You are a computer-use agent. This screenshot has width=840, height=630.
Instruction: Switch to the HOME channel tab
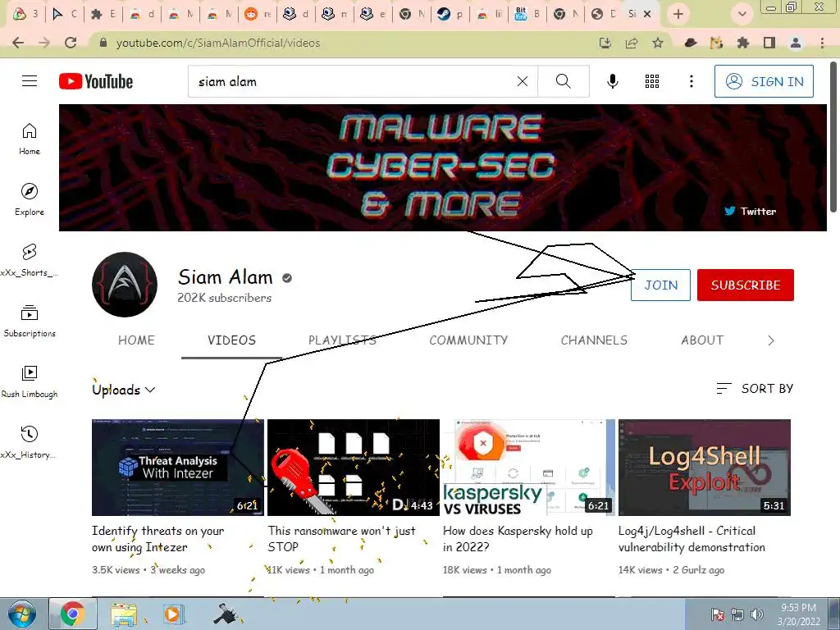click(x=136, y=340)
